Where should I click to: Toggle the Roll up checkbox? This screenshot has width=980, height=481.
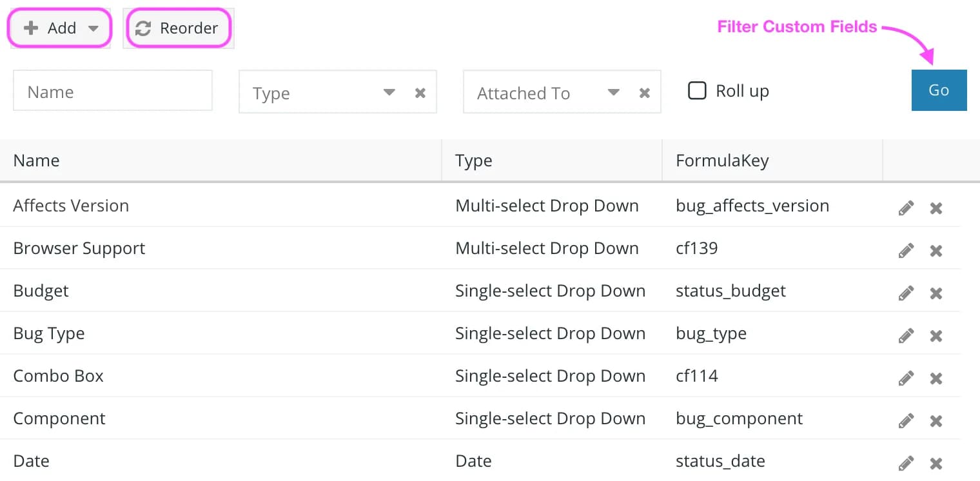(x=697, y=90)
